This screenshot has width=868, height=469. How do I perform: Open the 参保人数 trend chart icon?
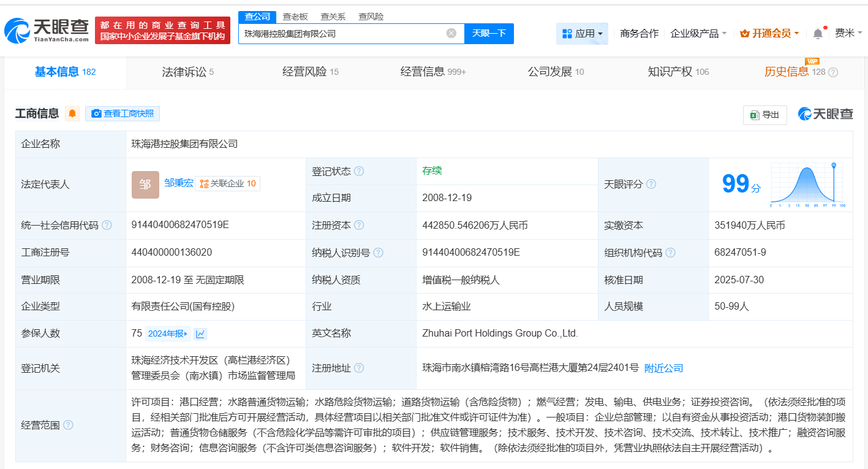click(200, 334)
